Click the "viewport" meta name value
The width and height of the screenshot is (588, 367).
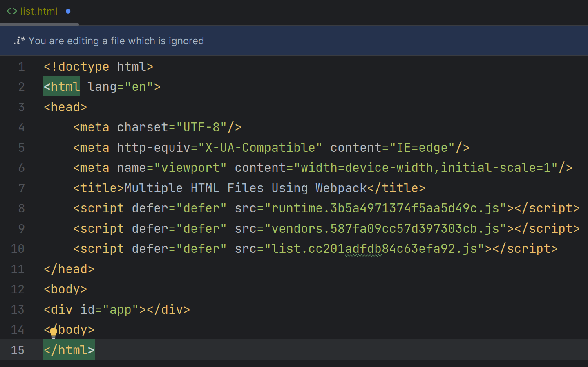[x=190, y=168]
